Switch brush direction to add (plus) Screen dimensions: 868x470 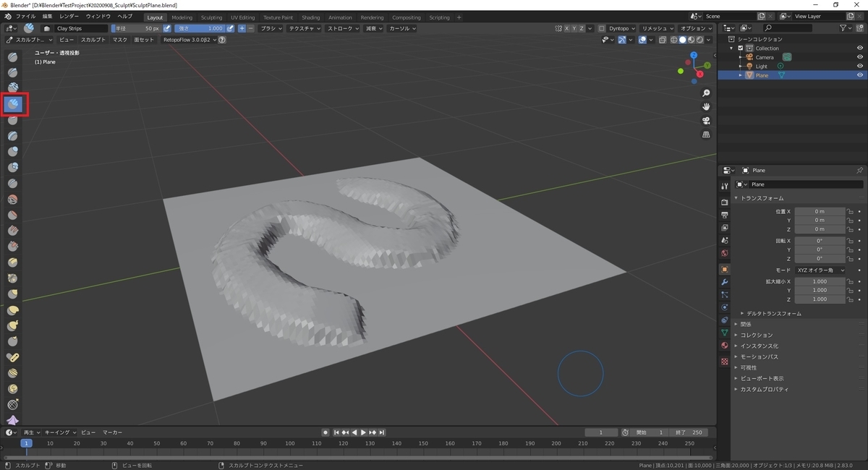point(242,28)
